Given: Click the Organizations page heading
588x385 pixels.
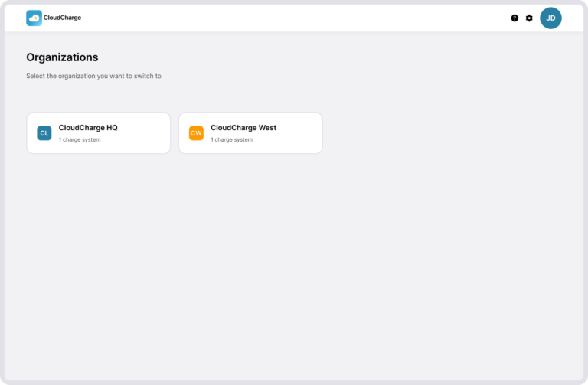Looking at the screenshot, I should point(62,57).
